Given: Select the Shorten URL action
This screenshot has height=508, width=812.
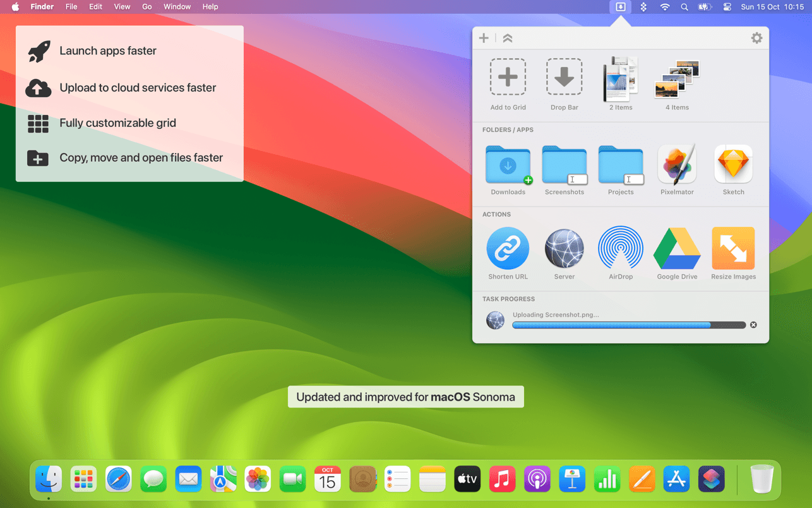Looking at the screenshot, I should click(x=508, y=248).
